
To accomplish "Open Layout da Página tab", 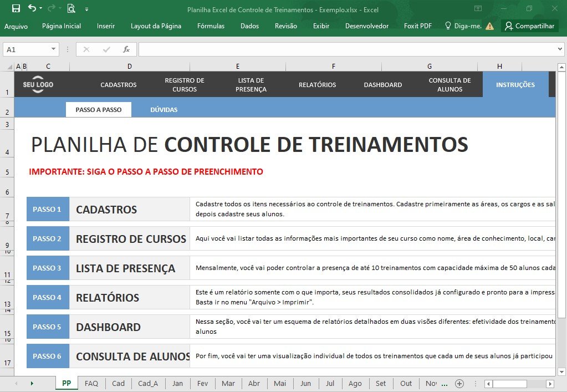I will tap(156, 26).
